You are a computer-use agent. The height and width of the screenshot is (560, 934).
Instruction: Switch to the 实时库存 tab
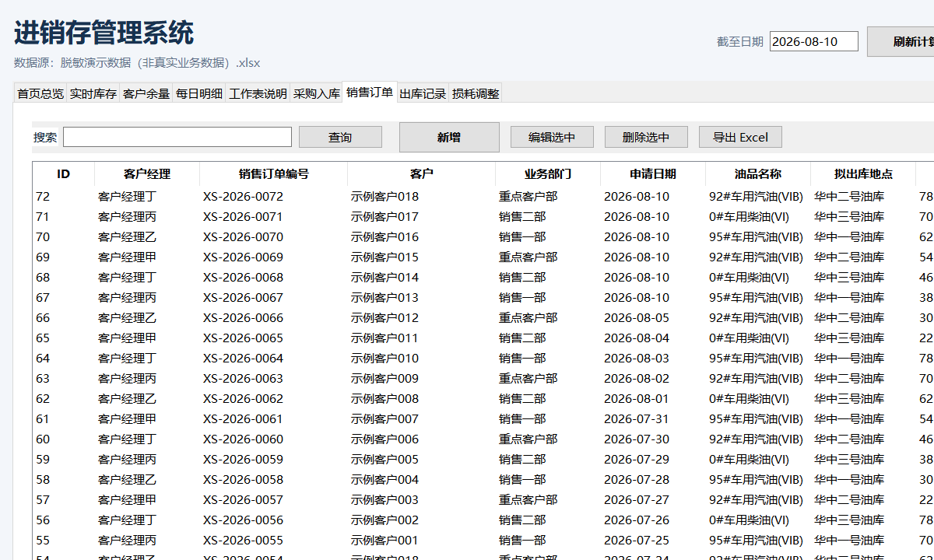93,93
